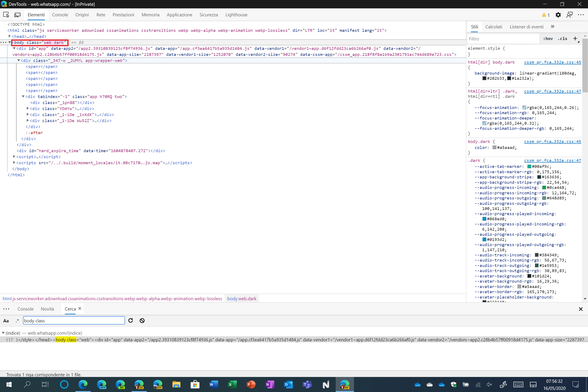Image resolution: width=588 pixels, height=392 pixels.
Task: Expand the script element node
Action: tap(14, 156)
